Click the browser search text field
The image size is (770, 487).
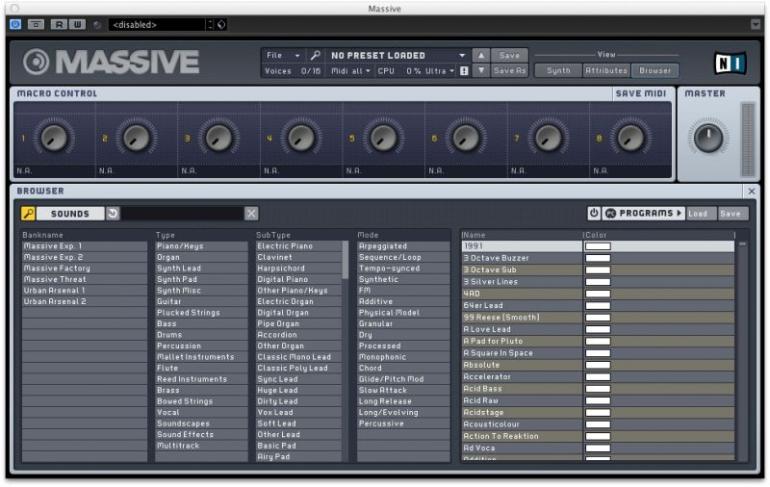click(183, 214)
